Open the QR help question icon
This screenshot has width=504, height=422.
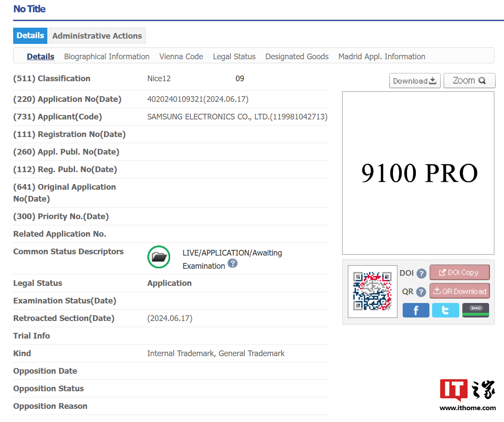[x=421, y=292]
